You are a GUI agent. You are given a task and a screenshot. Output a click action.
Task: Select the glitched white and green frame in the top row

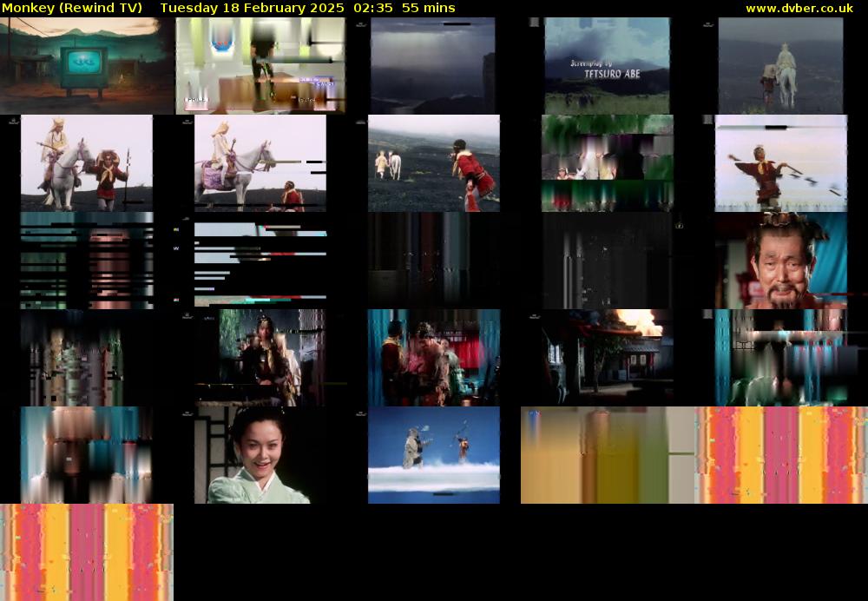(x=260, y=65)
